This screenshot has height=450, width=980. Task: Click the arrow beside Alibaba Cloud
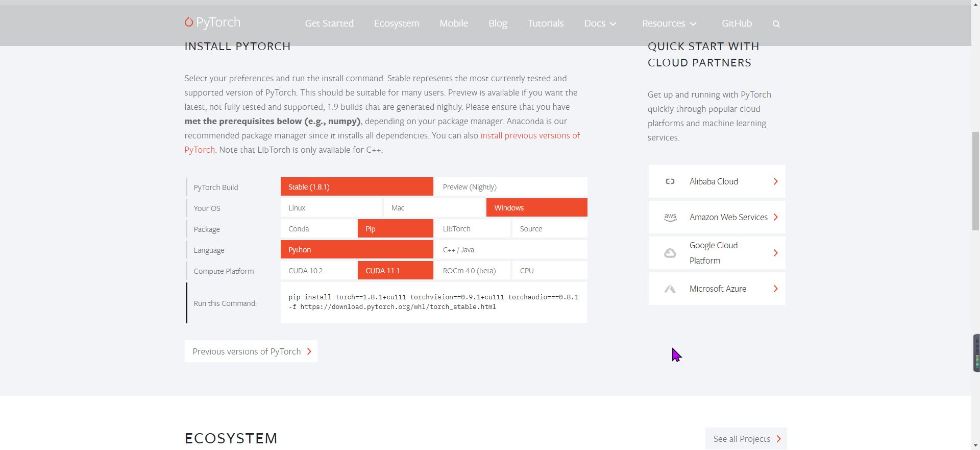(x=775, y=181)
